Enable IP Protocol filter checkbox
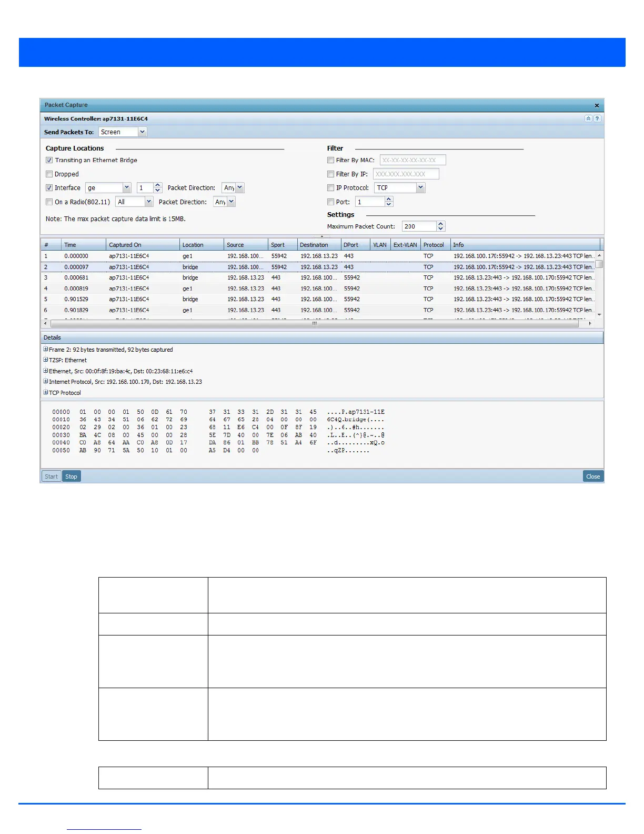This screenshot has width=644, height=834. coord(330,188)
